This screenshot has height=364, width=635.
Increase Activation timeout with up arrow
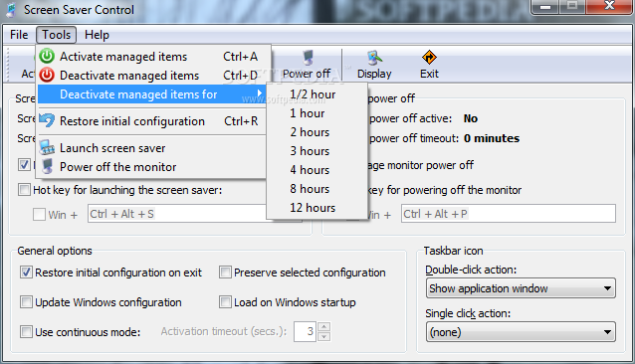click(x=324, y=326)
